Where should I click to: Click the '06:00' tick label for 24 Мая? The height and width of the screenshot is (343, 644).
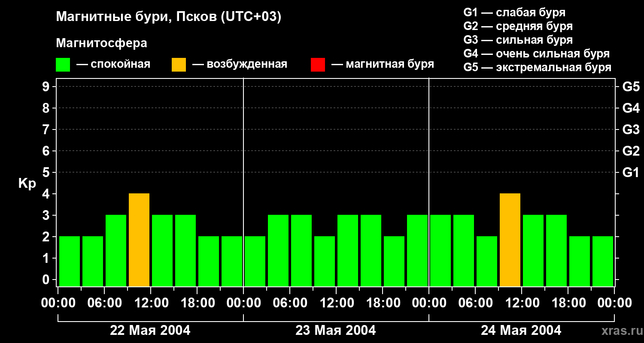[476, 303]
